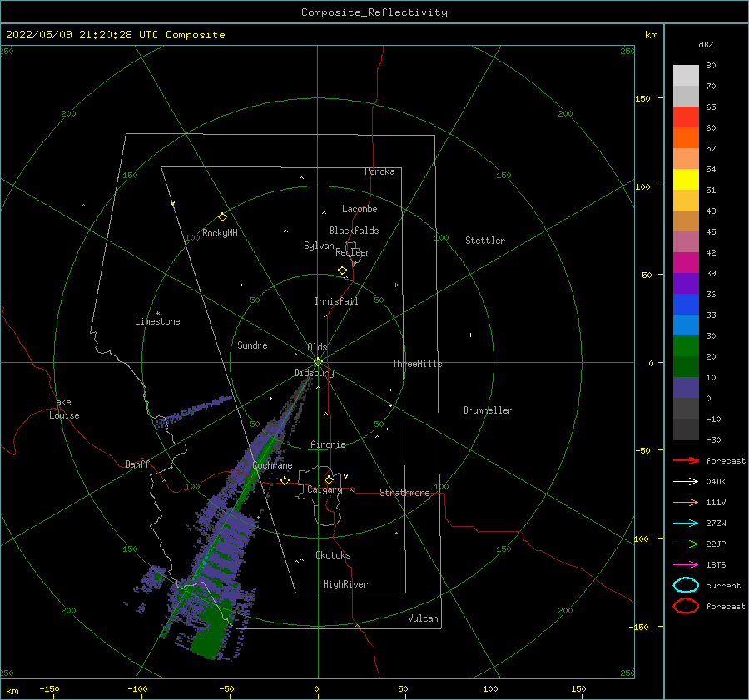Select yellow diamond marker near Cochrane
Image resolution: width=749 pixels, height=700 pixels.
[285, 480]
